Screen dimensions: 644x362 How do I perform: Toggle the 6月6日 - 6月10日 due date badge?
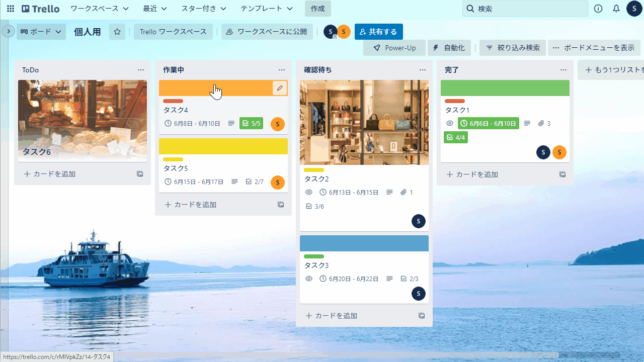tap(489, 123)
